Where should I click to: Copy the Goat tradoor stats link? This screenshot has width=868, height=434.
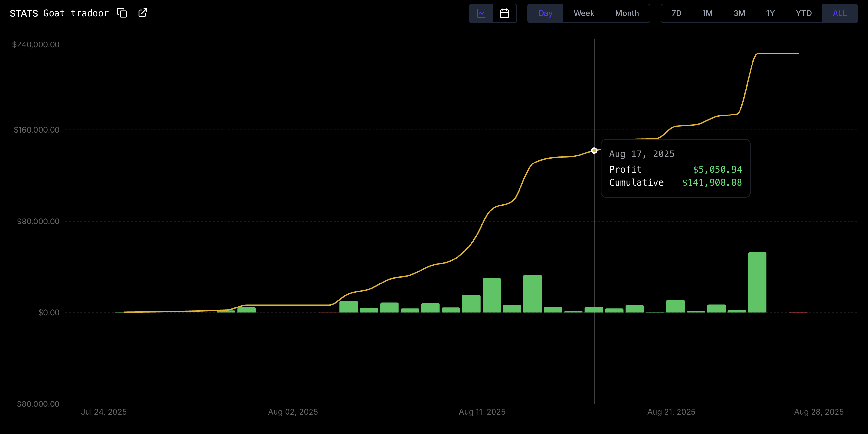click(x=122, y=13)
